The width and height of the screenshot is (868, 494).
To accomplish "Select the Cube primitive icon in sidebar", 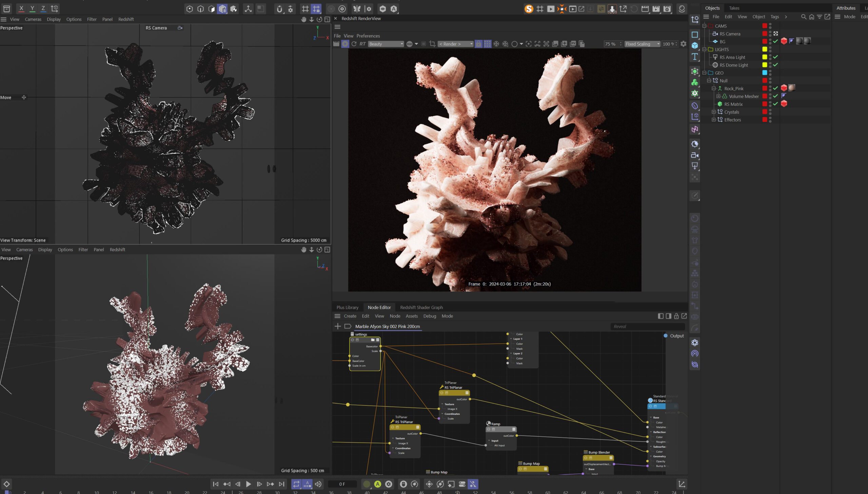I will click(694, 45).
